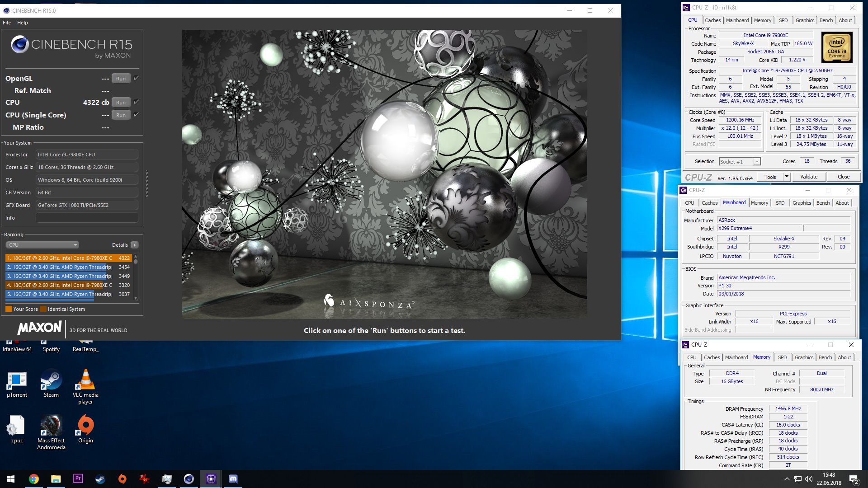
Task: Open the CPU ranking type dropdown
Action: [x=42, y=245]
